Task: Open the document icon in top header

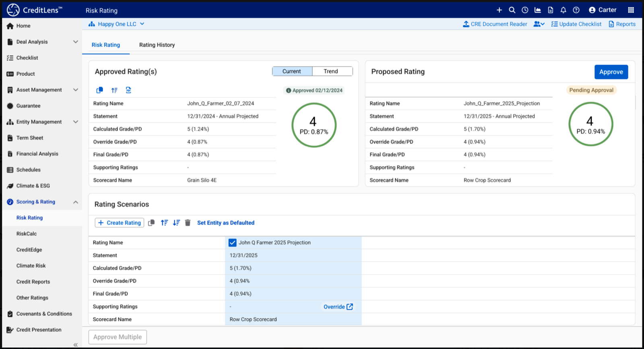Action: point(551,10)
